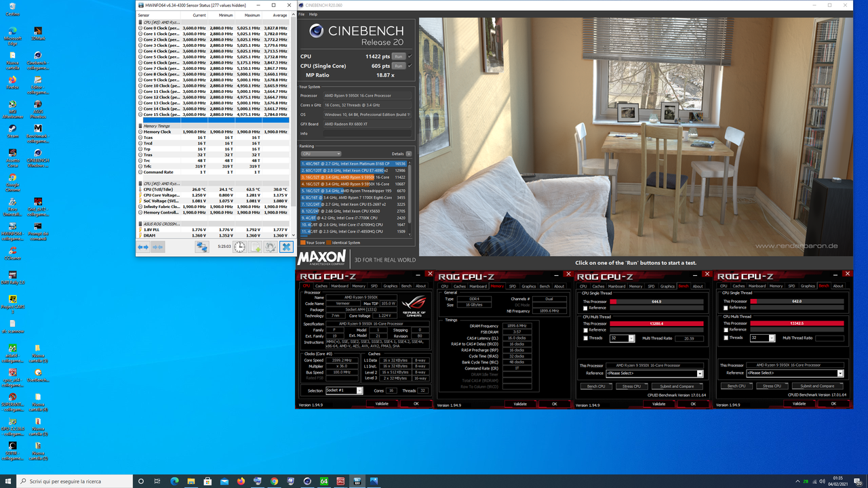The width and height of the screenshot is (868, 488).
Task: Click the MAXON logo in Cinebench
Action: (321, 258)
